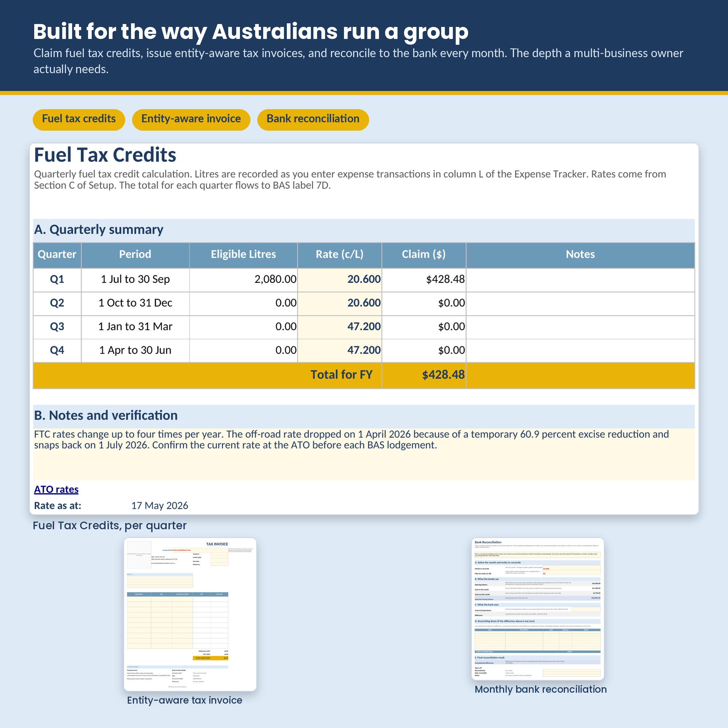
Task: Select the date 17 May 2026
Action: pyautogui.click(x=159, y=506)
